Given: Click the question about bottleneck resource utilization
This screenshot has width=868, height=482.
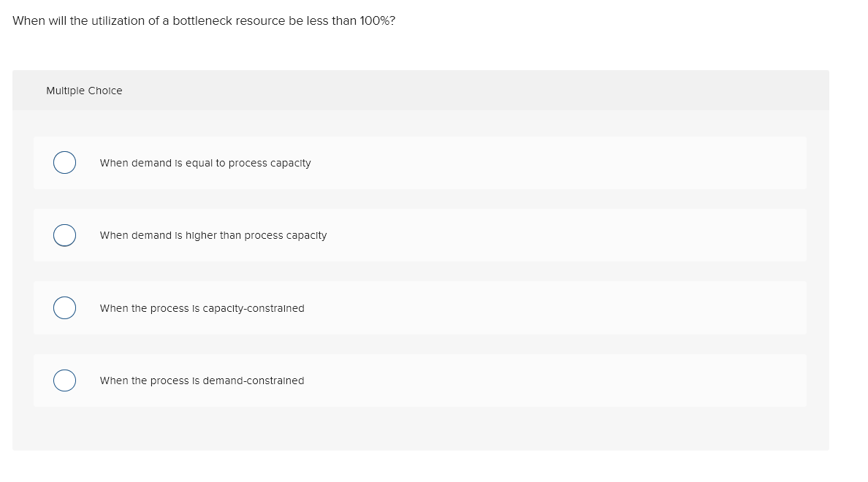Looking at the screenshot, I should click(204, 20).
